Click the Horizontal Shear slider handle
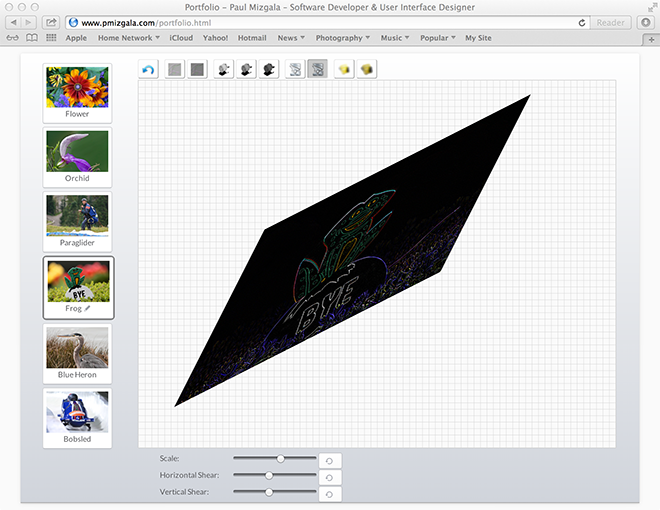The height and width of the screenshot is (510, 660). point(269,475)
